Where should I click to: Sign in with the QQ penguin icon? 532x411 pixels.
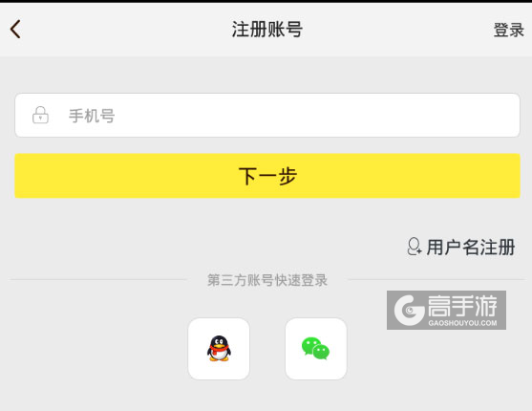pos(219,349)
